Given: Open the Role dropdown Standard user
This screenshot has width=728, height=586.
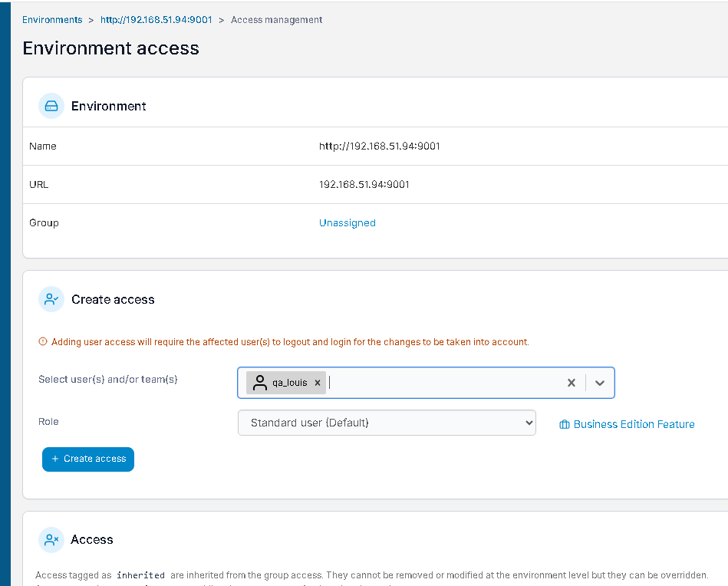Looking at the screenshot, I should click(387, 423).
